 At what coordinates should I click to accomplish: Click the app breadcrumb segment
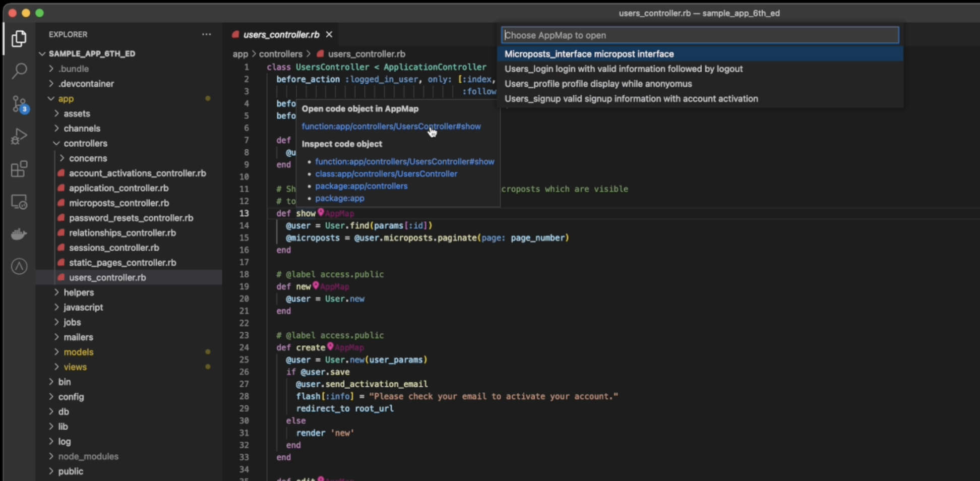(240, 54)
